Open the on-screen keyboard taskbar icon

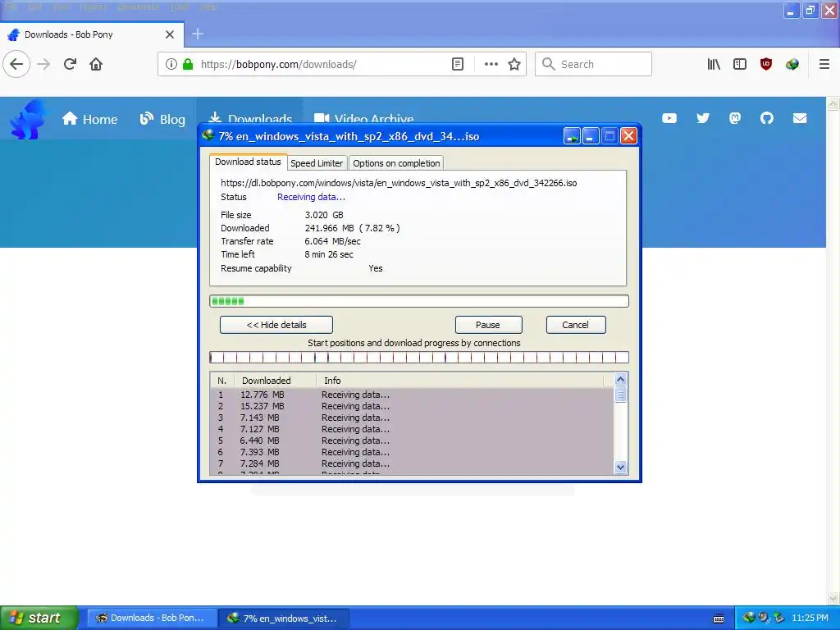tap(719, 619)
